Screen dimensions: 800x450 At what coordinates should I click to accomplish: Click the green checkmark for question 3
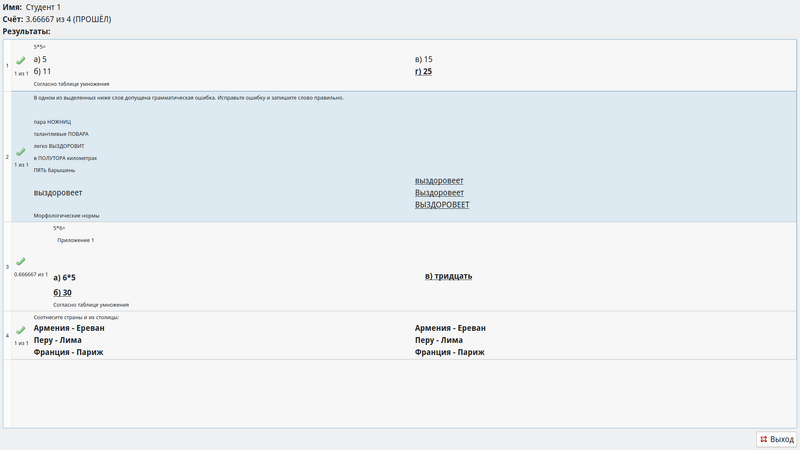pyautogui.click(x=21, y=261)
